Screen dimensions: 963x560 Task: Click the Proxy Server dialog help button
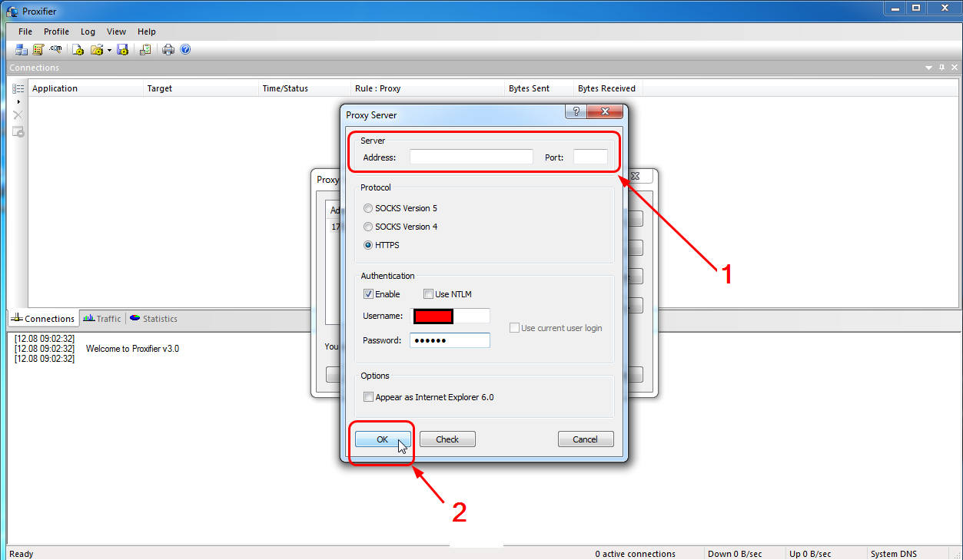coord(576,112)
